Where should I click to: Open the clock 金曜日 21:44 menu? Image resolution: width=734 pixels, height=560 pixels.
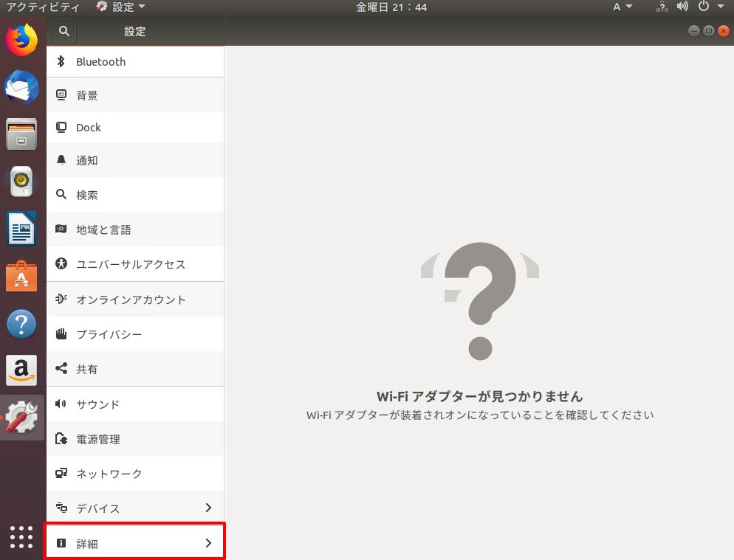click(391, 7)
